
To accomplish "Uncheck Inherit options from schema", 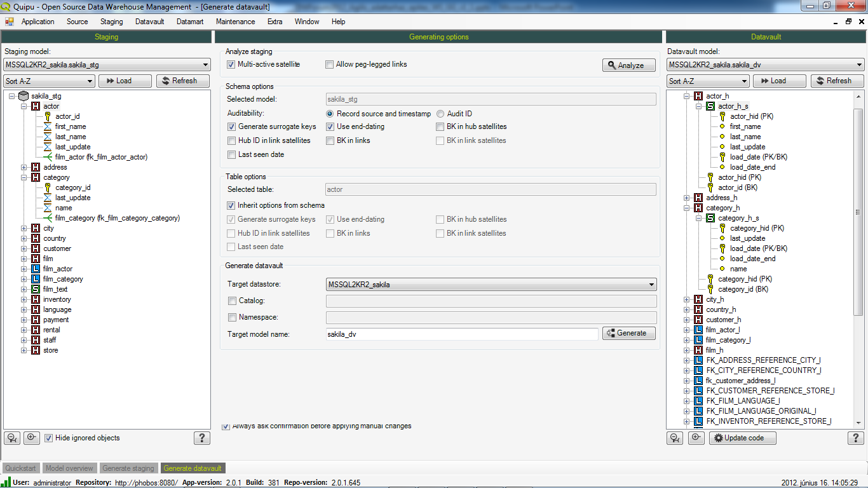I will [231, 205].
